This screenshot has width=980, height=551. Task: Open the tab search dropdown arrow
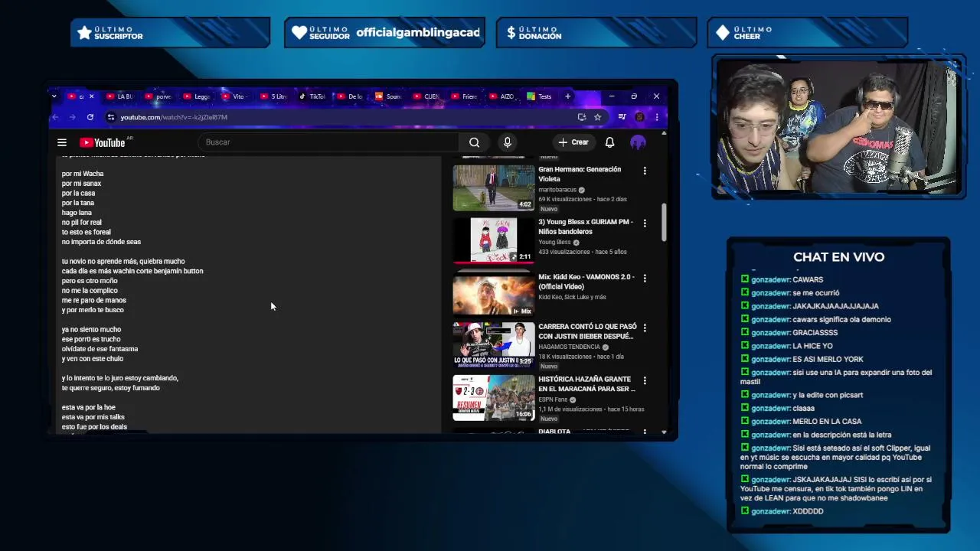pyautogui.click(x=54, y=96)
